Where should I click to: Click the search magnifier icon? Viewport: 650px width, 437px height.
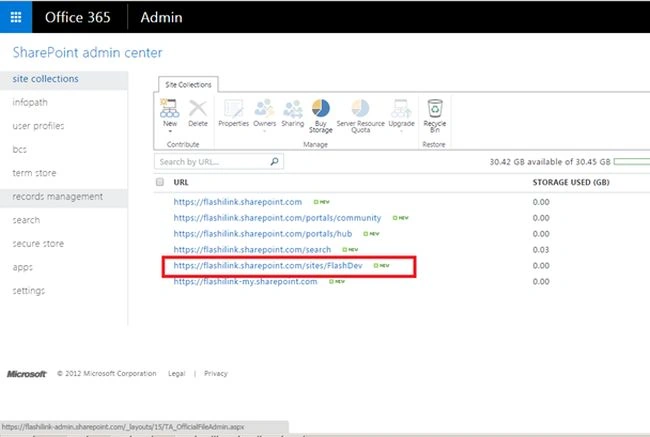(274, 161)
